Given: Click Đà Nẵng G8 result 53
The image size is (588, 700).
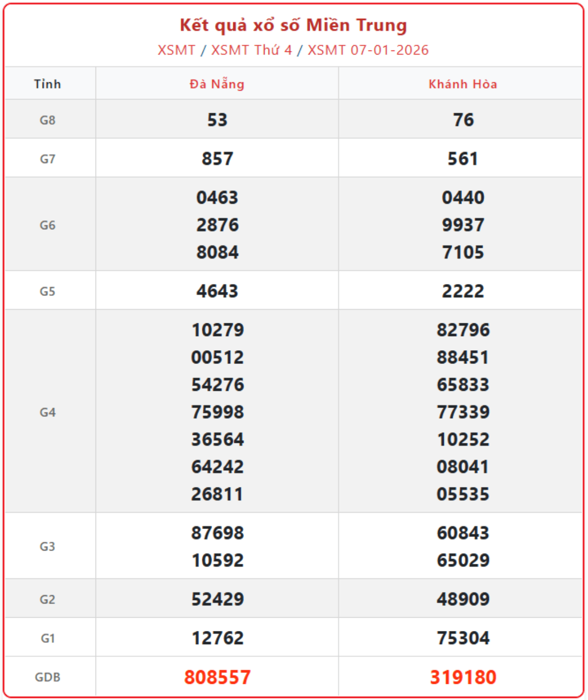Looking at the screenshot, I should [x=217, y=120].
